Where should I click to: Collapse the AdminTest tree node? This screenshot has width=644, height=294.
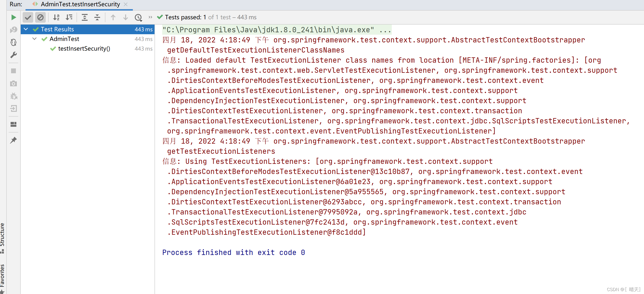point(34,39)
